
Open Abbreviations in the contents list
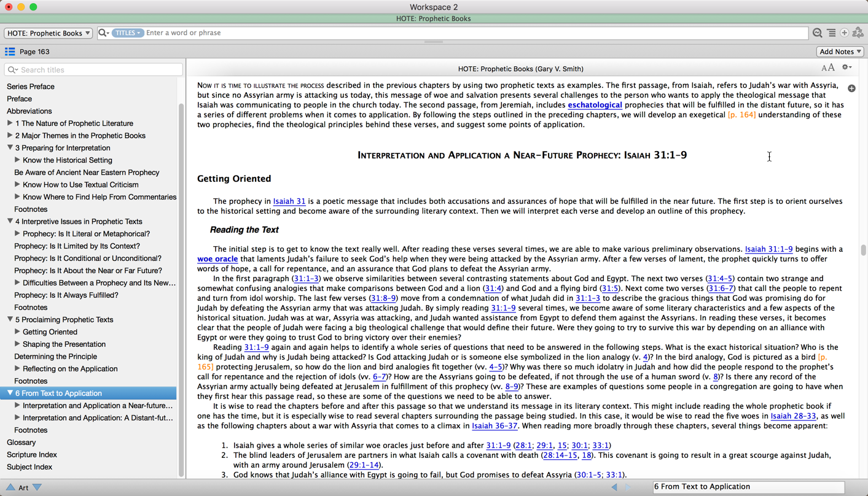tap(29, 111)
